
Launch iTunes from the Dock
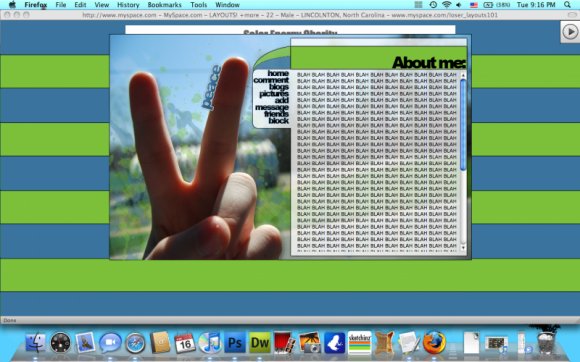210,342
